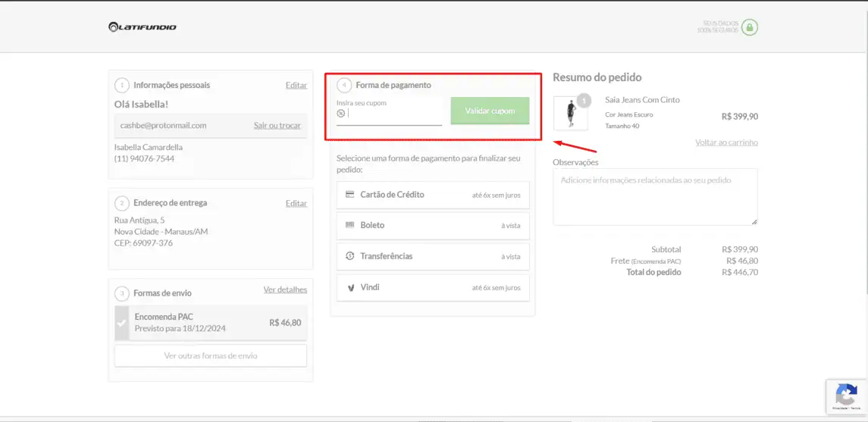The image size is (868, 422).
Task: Click the step 4 circle for Forma de pagamento
Action: [343, 85]
